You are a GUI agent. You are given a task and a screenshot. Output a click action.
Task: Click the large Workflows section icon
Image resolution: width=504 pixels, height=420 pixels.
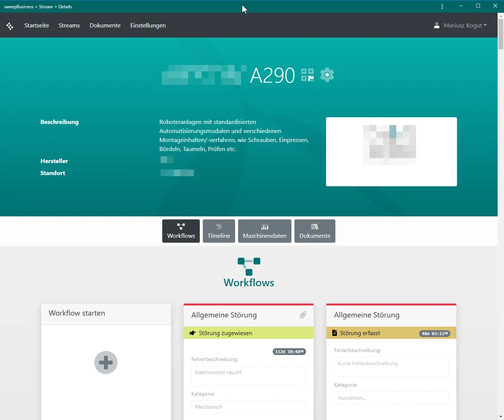point(249,266)
